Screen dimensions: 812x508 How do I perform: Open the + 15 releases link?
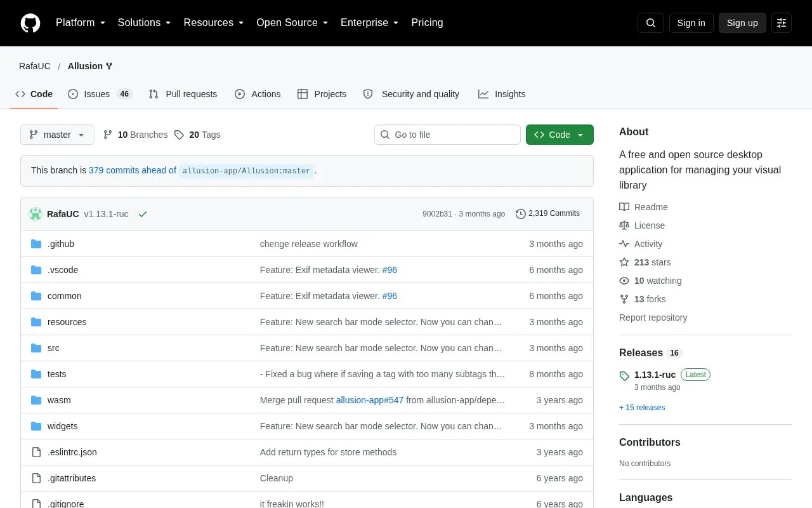[642, 408]
